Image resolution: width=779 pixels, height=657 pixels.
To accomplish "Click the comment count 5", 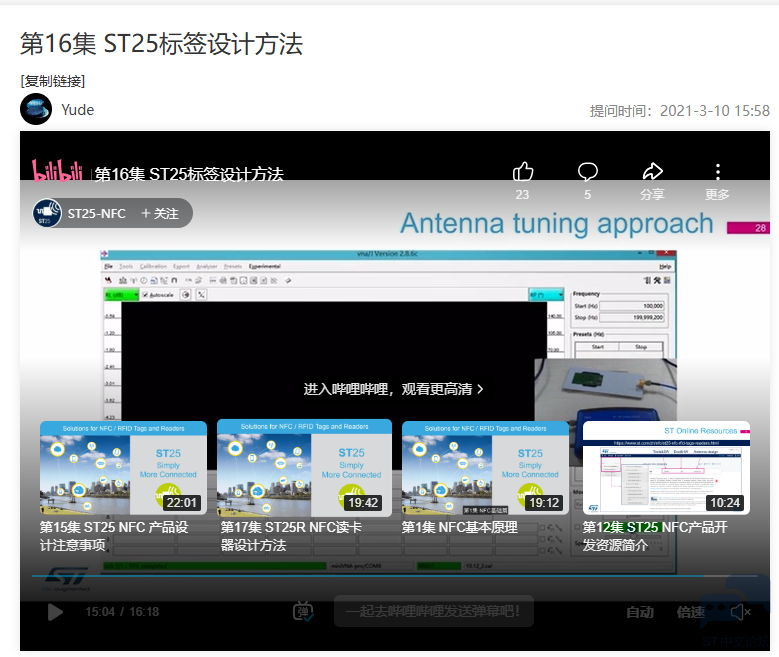I will [x=588, y=195].
